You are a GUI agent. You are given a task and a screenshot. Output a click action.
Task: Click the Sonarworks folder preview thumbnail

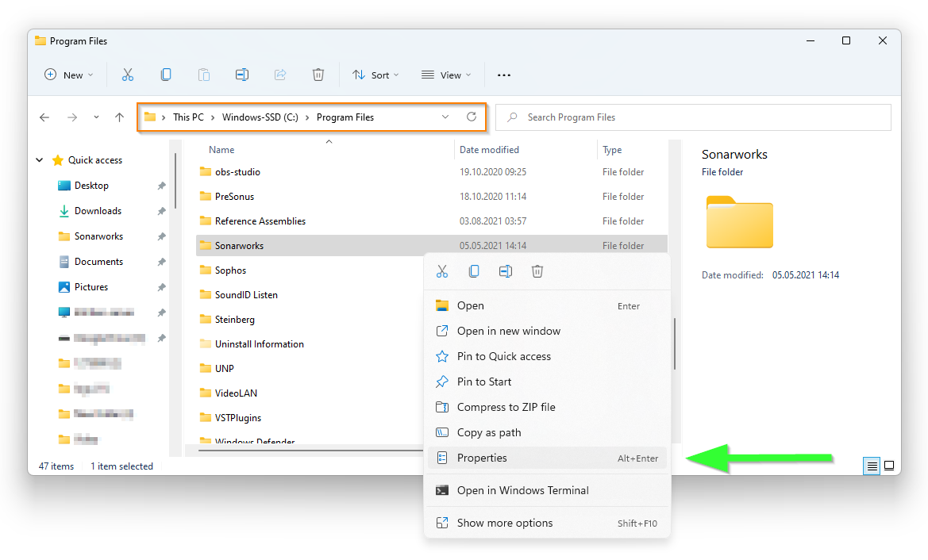(x=740, y=222)
